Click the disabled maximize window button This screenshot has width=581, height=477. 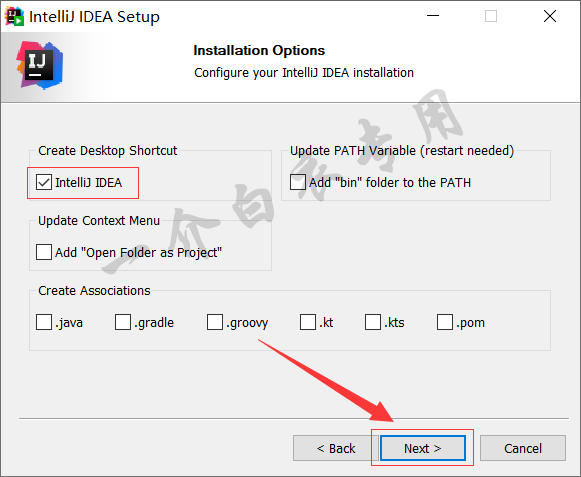(491, 16)
